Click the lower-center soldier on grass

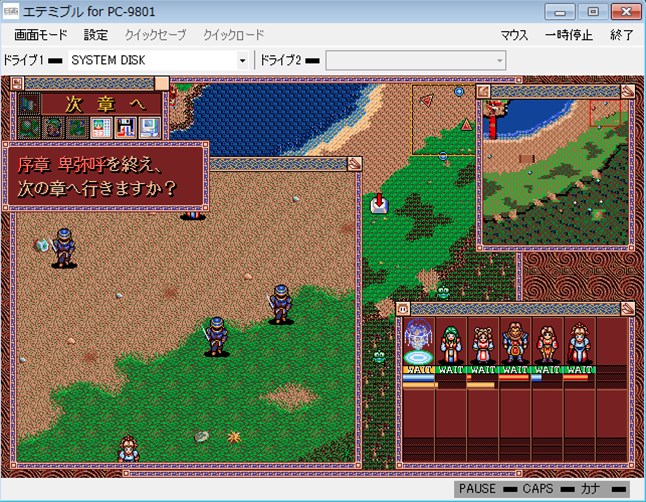pyautogui.click(x=216, y=336)
